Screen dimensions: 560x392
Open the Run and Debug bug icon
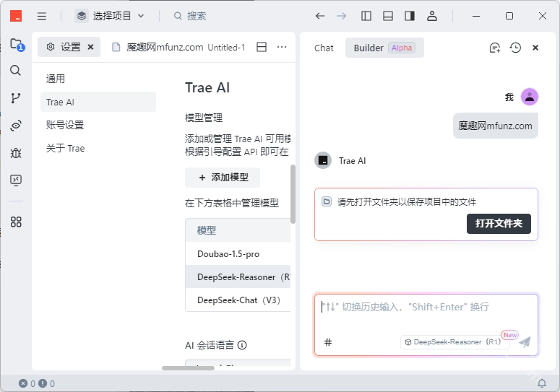[x=16, y=153]
